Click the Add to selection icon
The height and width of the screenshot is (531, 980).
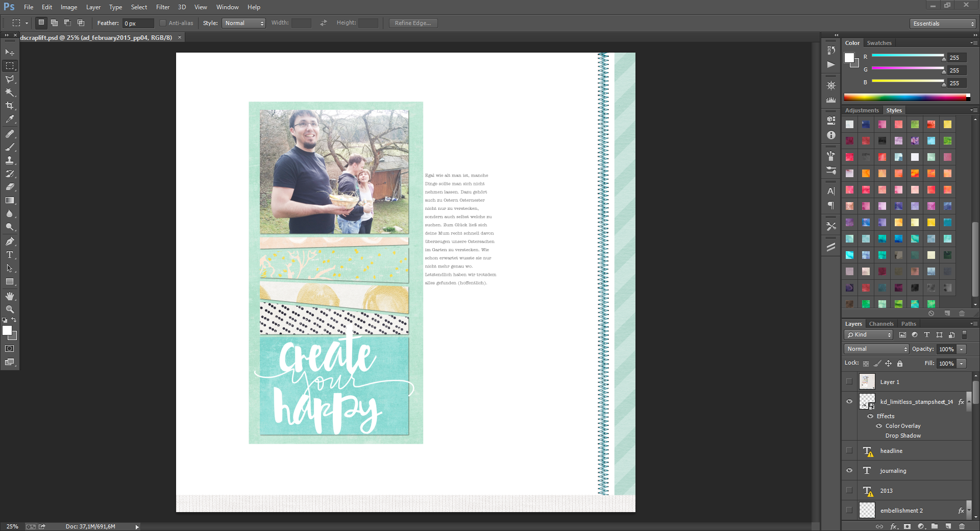(x=54, y=23)
